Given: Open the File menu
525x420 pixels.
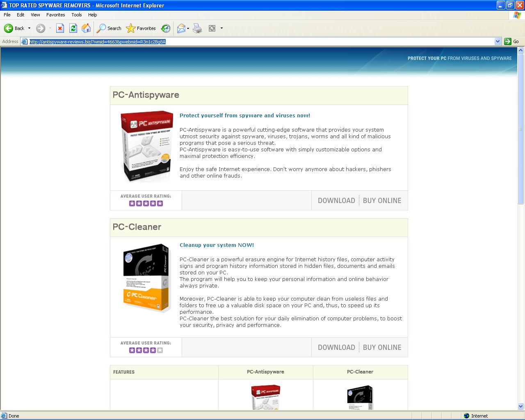Looking at the screenshot, I should point(7,15).
